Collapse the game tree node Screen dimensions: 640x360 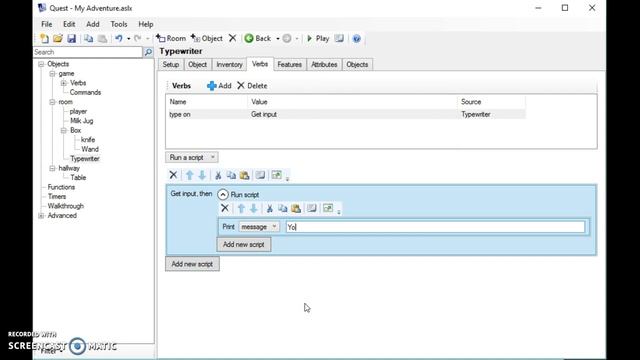pyautogui.click(x=52, y=73)
